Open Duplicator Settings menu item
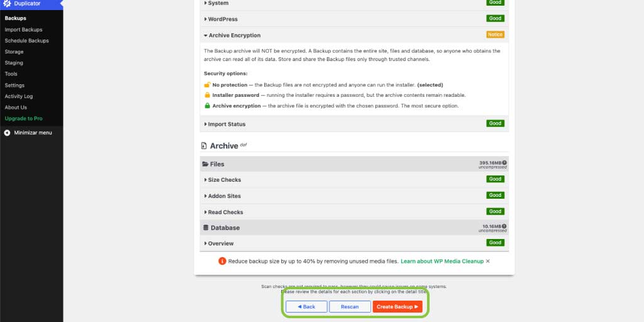 (x=14, y=85)
